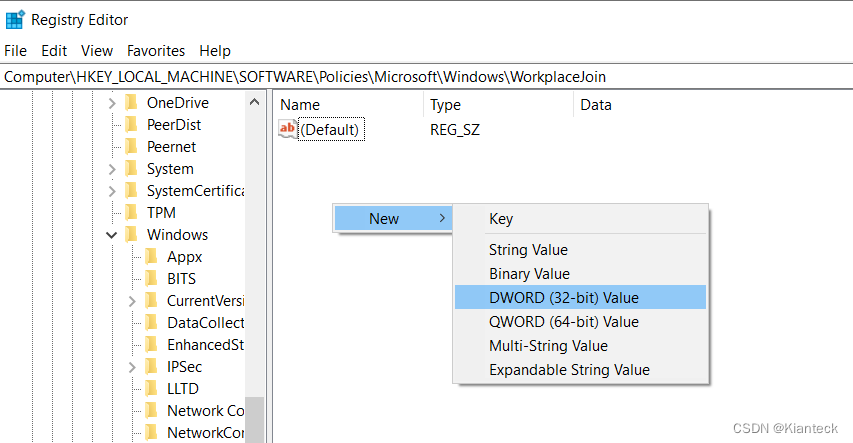This screenshot has width=853, height=443.
Task: Select the SystemCertificates key label
Action: (x=195, y=190)
